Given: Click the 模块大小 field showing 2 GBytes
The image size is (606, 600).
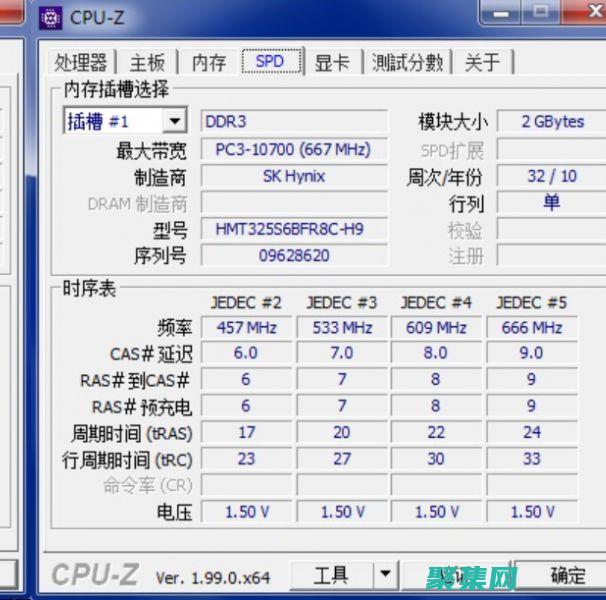Looking at the screenshot, I should pos(551,121).
